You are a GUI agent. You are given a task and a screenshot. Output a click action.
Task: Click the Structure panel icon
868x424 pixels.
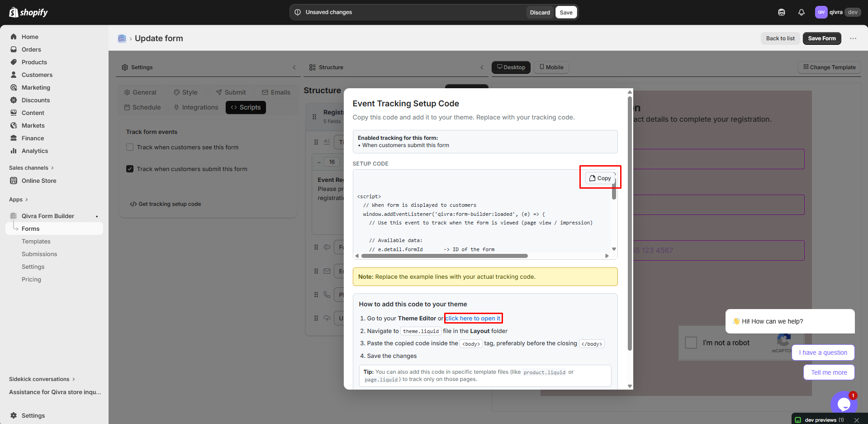[313, 67]
